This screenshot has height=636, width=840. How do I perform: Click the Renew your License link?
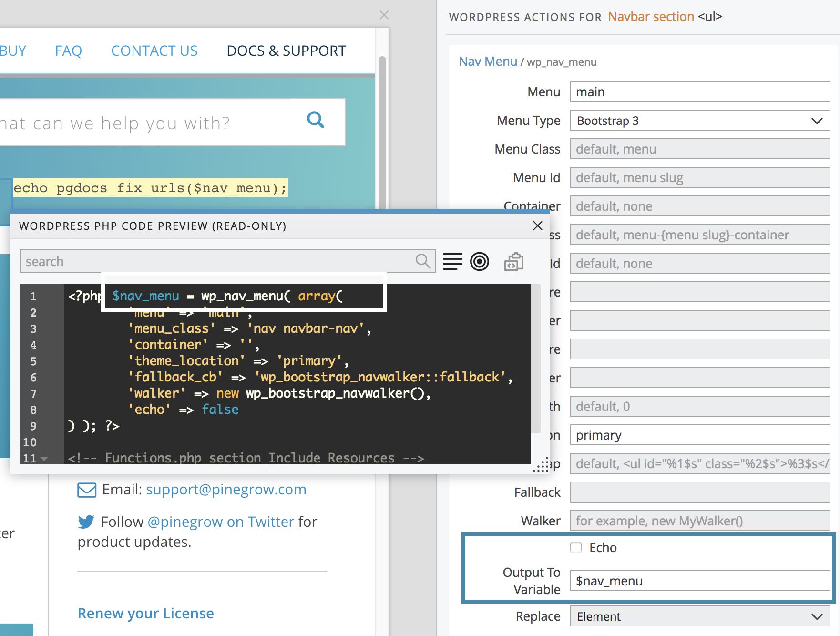click(146, 613)
